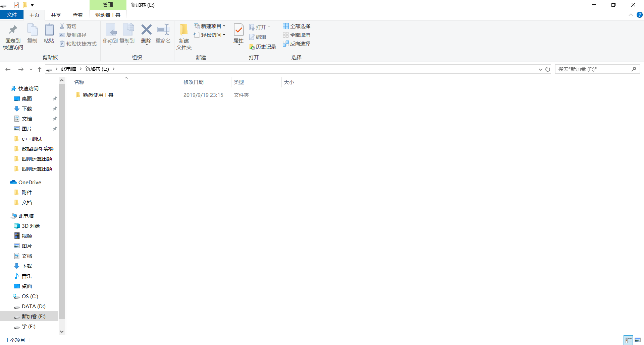
Task: Click Select none (全部取消)
Action: click(x=297, y=35)
